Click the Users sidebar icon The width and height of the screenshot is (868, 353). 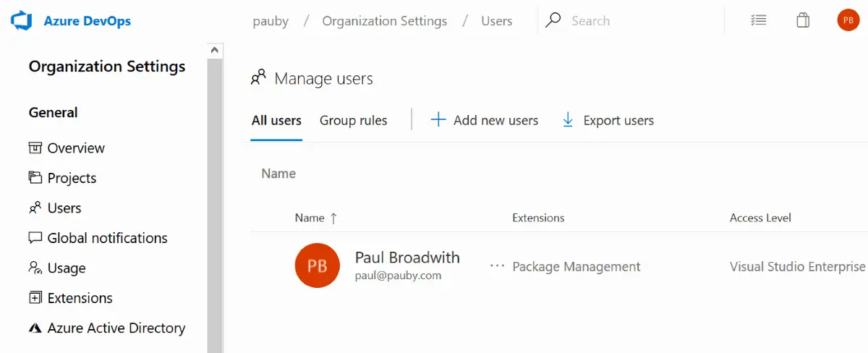(35, 208)
